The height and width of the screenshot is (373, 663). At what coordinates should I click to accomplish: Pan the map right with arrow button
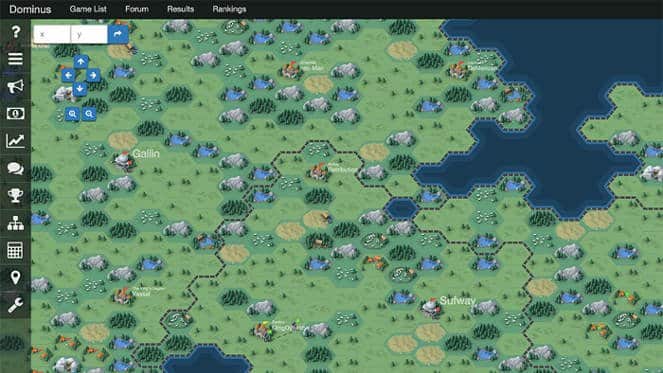[93, 75]
